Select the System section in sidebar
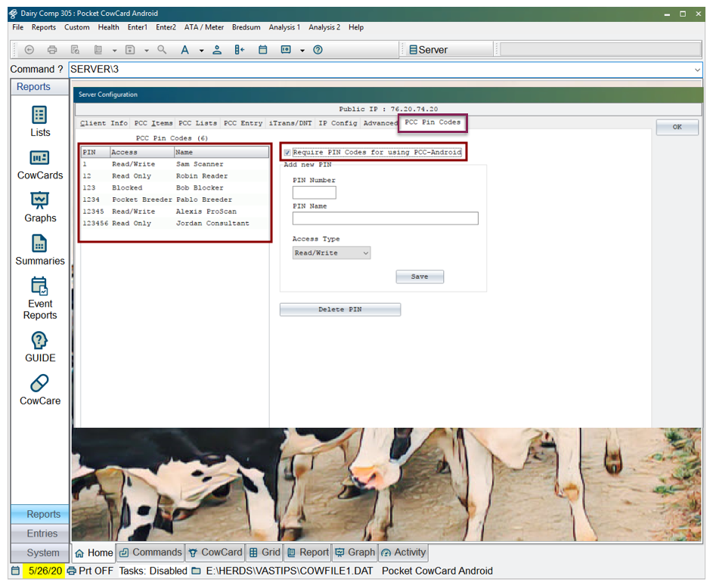The image size is (710, 588). [x=42, y=552]
